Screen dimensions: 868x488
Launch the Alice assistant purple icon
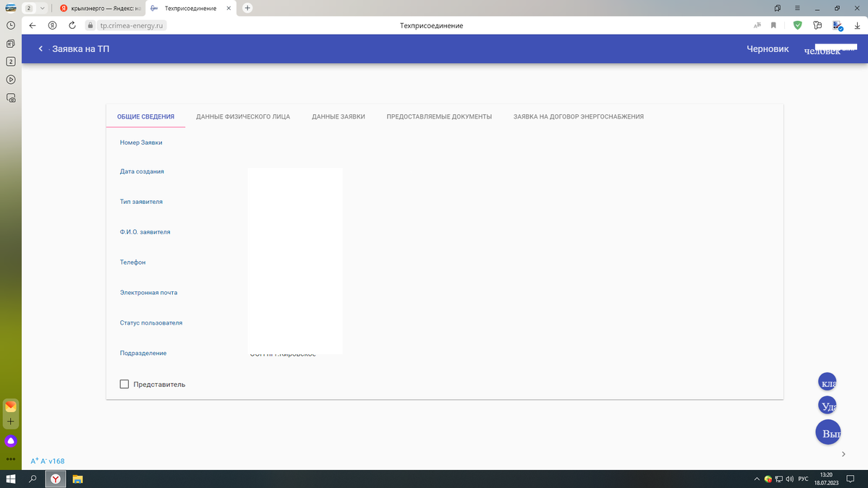tap(11, 440)
